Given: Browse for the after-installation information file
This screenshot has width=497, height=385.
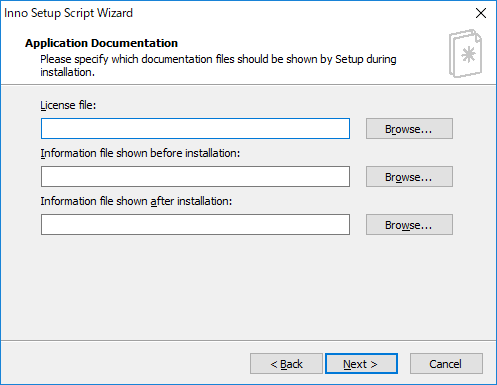Looking at the screenshot, I should coord(409,224).
